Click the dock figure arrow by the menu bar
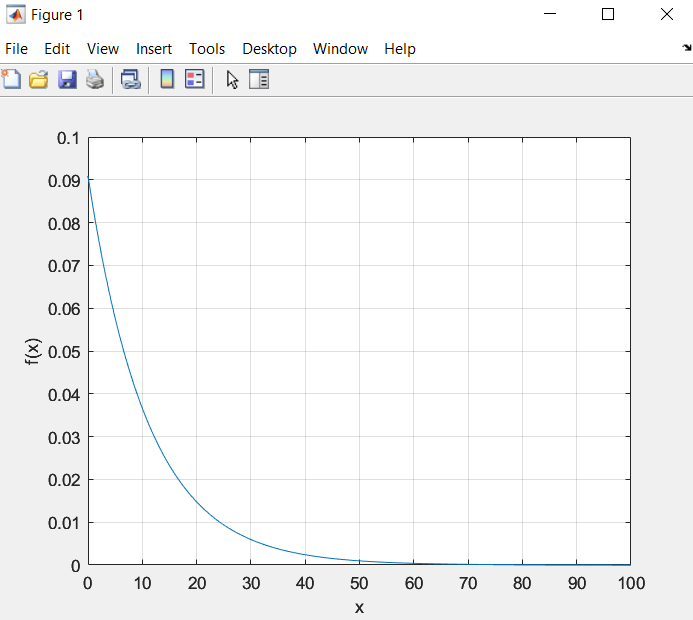This screenshot has height=620, width=693. click(686, 47)
